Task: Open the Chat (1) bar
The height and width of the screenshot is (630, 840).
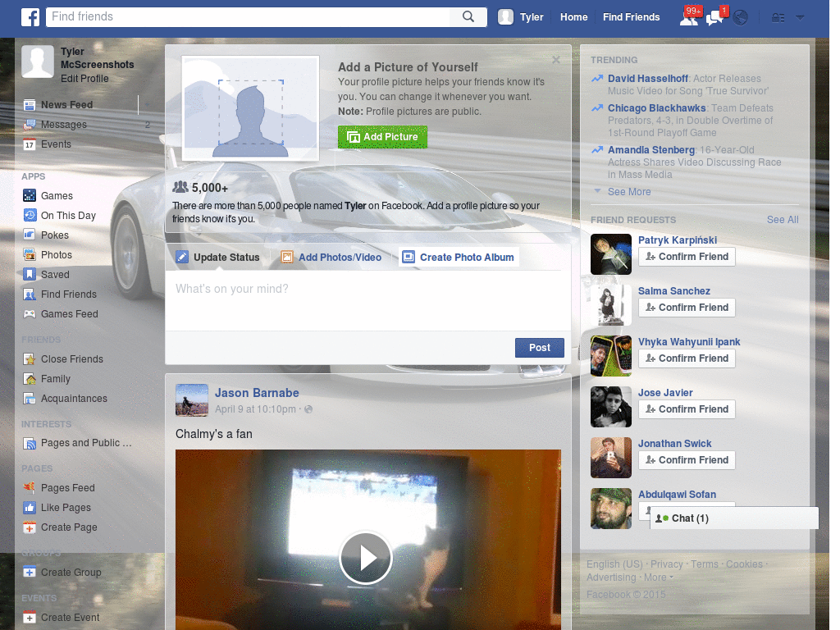Action: click(734, 518)
